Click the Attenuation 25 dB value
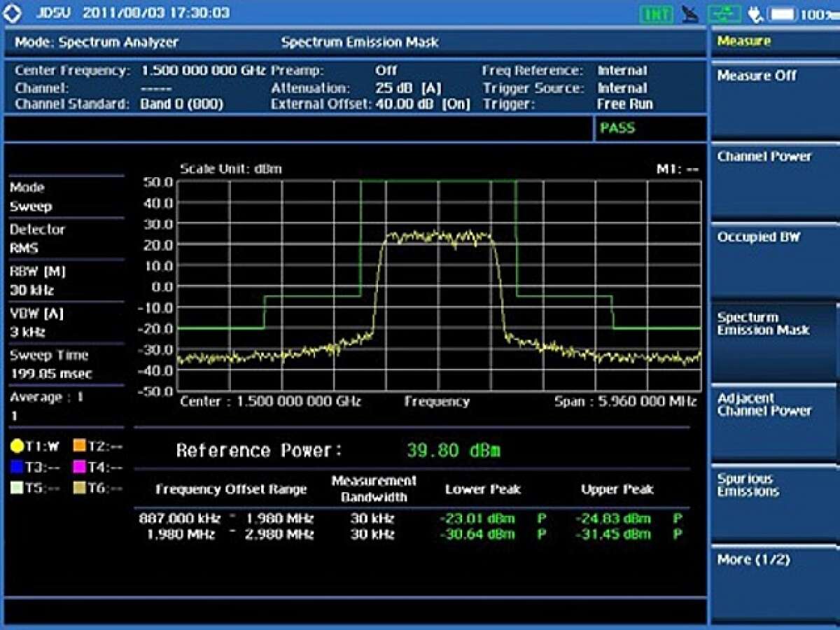Screen dimensions: 840x630 (x=409, y=88)
